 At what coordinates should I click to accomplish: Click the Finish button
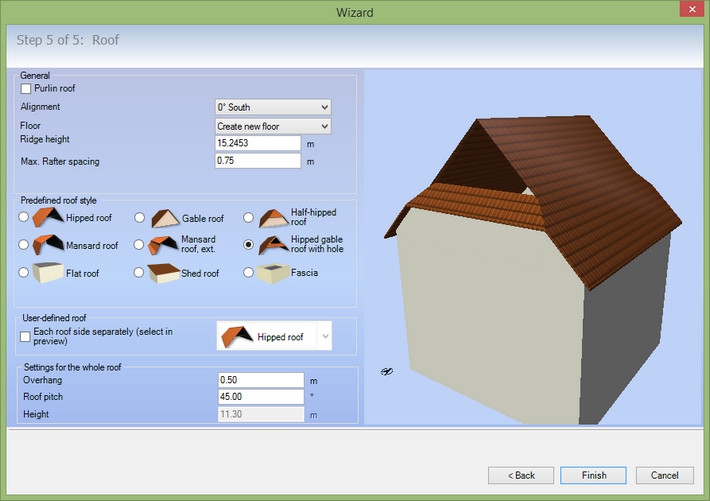[593, 475]
